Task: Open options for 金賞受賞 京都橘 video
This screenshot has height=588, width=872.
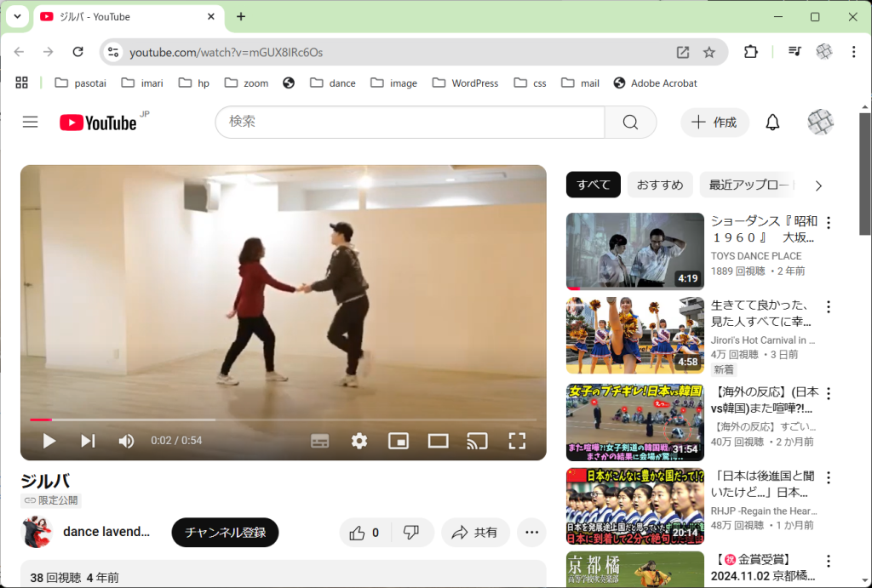Action: [829, 562]
